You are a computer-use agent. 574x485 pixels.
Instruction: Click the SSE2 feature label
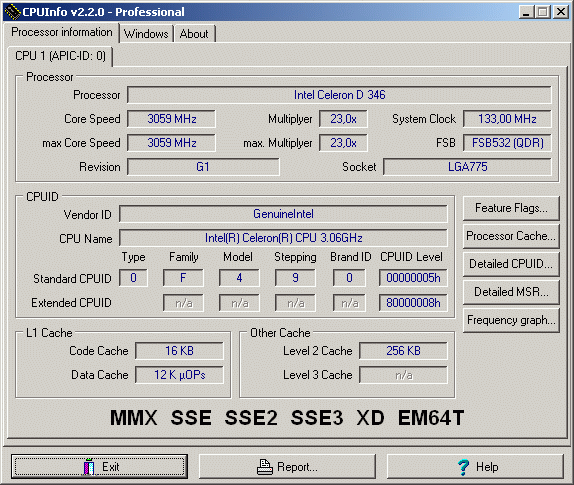pos(251,418)
